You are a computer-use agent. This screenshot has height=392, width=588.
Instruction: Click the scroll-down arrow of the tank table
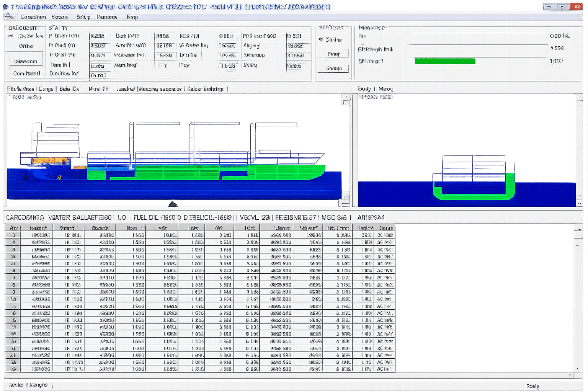(x=578, y=369)
